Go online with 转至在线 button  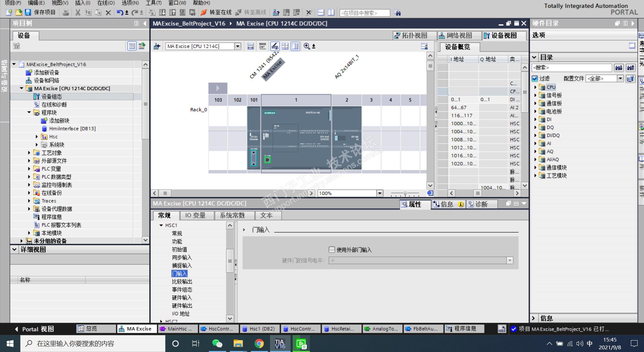(216, 12)
